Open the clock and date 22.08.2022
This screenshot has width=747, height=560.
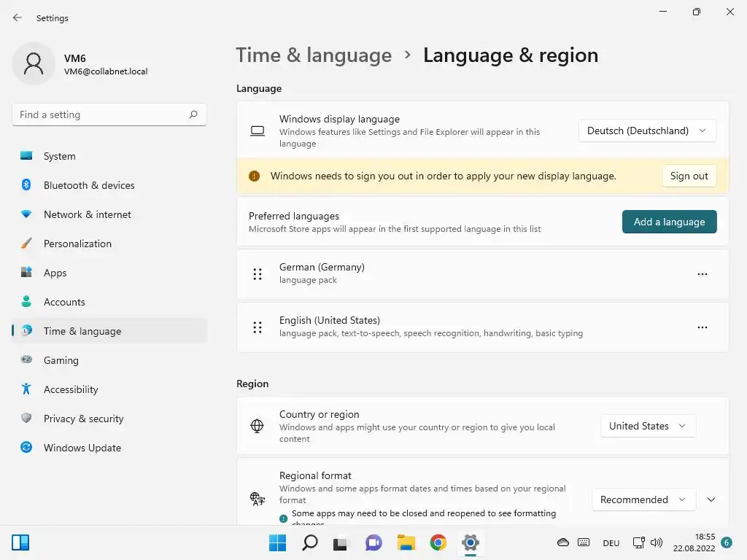pyautogui.click(x=694, y=542)
